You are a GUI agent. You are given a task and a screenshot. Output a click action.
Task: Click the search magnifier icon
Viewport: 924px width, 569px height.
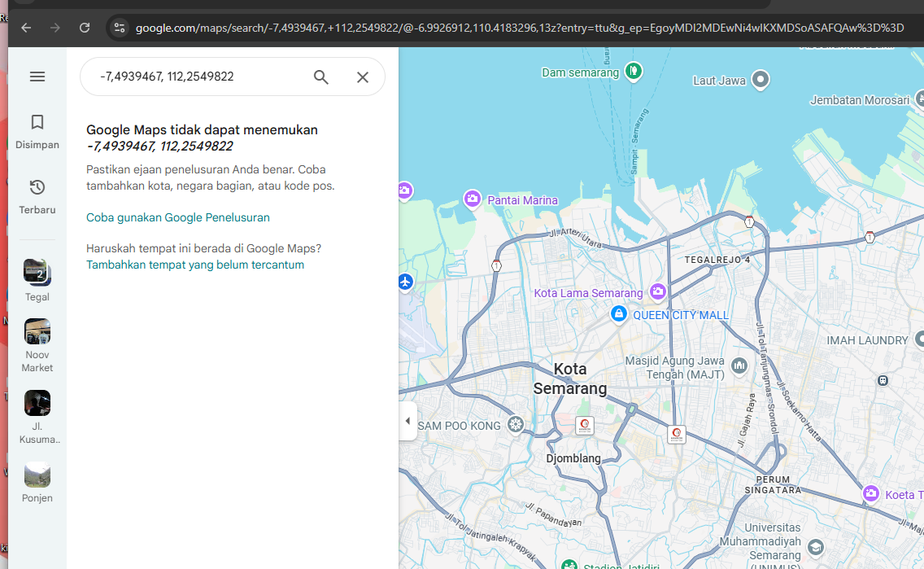[x=321, y=77]
